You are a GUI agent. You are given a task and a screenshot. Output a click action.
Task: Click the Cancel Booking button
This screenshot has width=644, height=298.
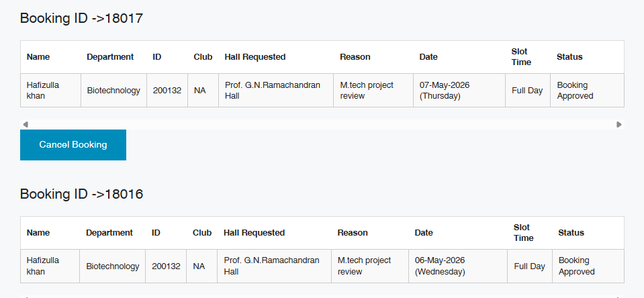(73, 145)
